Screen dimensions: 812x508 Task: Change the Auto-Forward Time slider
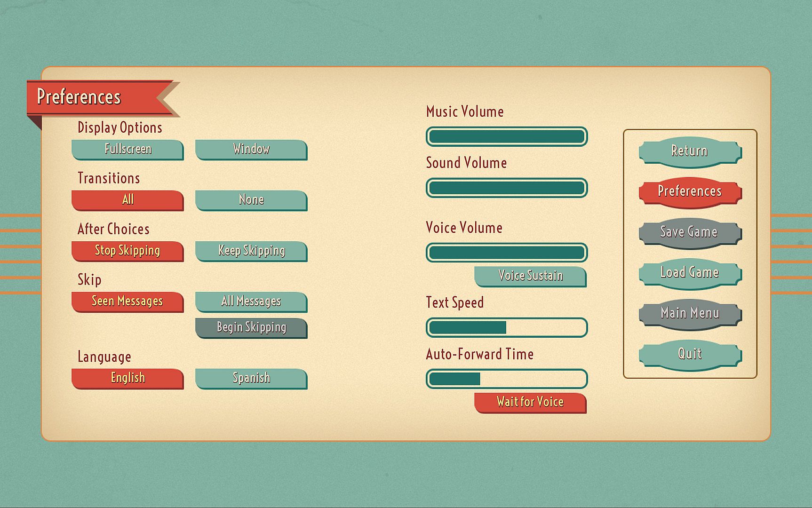pos(507,379)
